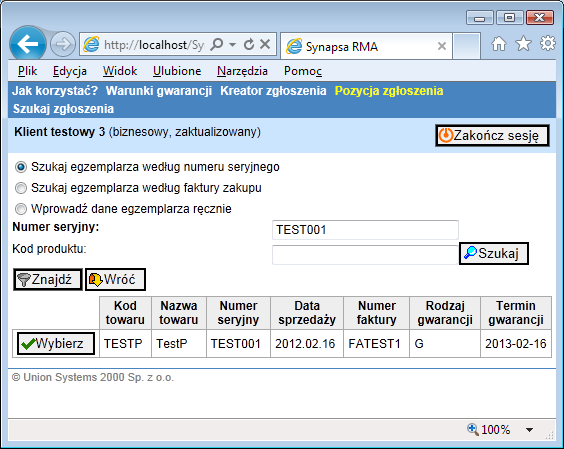The image size is (564, 449).
Task: Click Wybierz for TEST001 row
Action: [56, 344]
